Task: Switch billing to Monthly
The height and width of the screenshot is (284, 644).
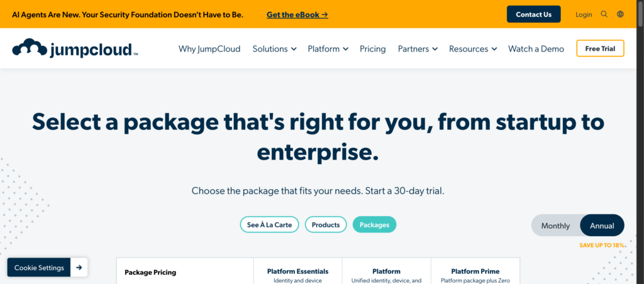Action: pos(555,226)
